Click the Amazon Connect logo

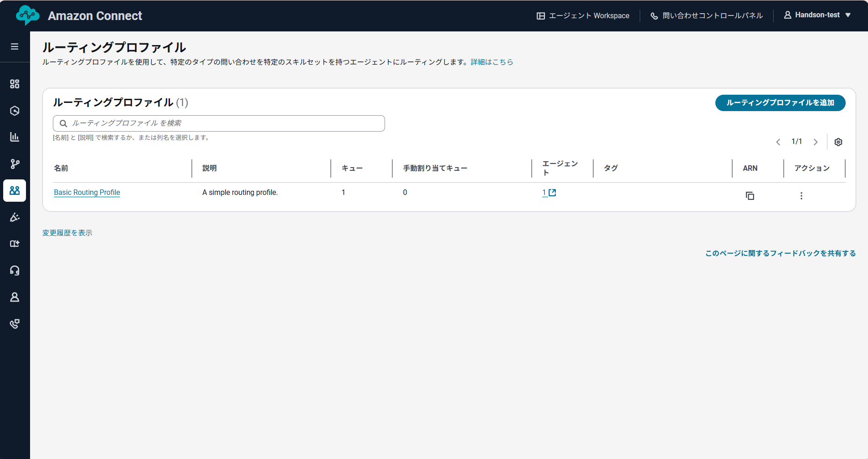(x=27, y=15)
